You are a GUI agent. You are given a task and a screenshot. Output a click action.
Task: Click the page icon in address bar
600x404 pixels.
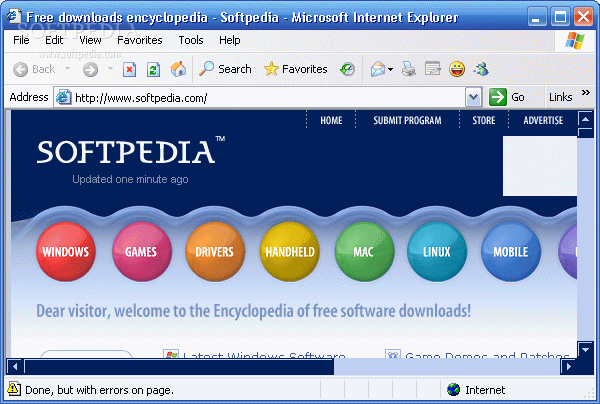point(63,97)
